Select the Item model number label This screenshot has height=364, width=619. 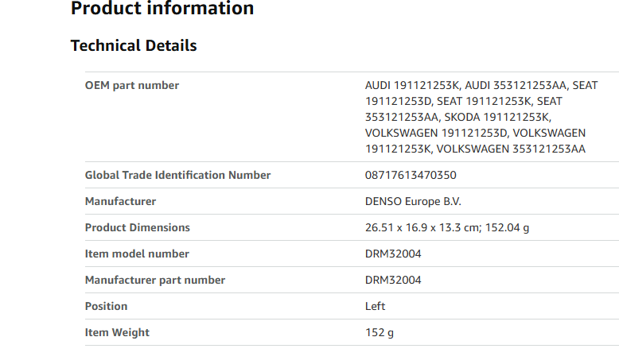(137, 254)
